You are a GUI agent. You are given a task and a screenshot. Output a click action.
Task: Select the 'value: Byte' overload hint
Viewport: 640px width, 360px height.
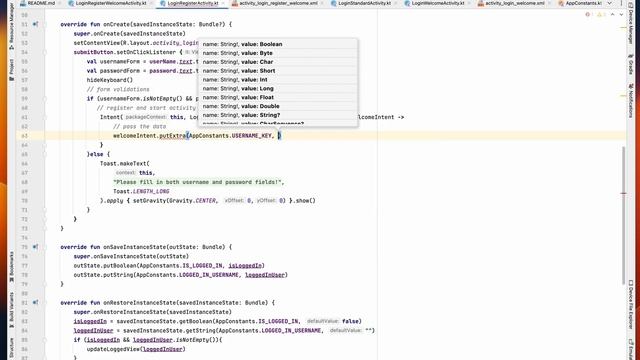(278, 53)
